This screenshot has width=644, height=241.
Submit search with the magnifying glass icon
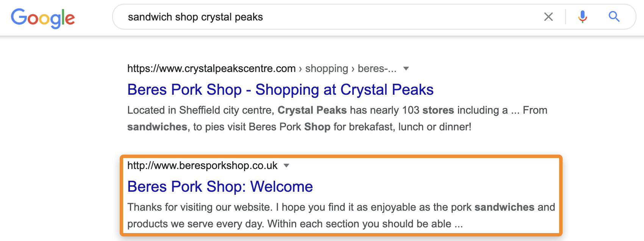614,17
